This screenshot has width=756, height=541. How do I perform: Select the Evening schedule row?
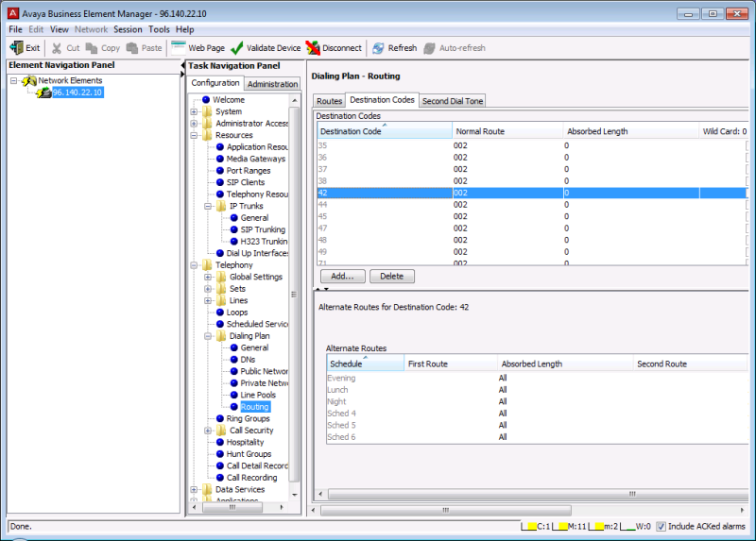537,379
